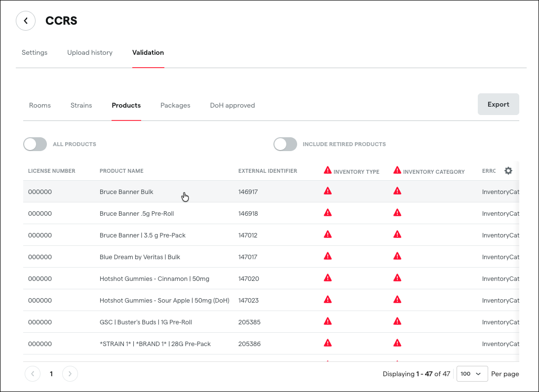Open the per page dropdown showing 100
Screen dimensions: 539x392
pyautogui.click(x=472, y=374)
